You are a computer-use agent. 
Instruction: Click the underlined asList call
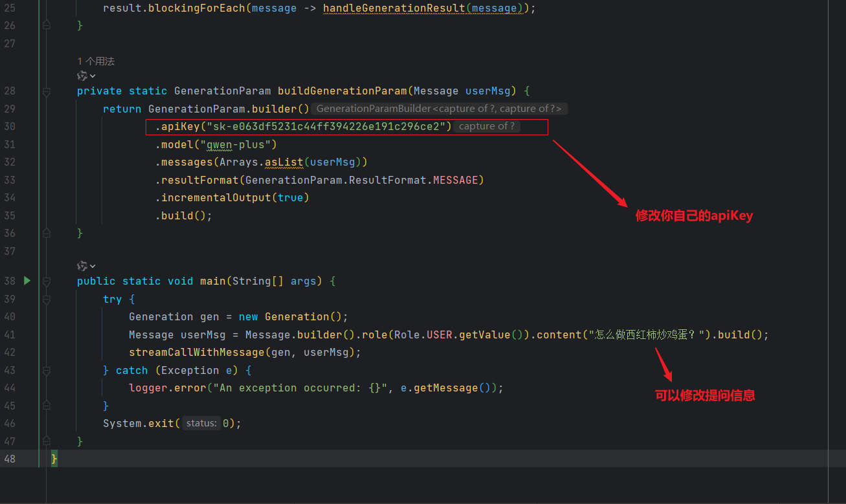(x=284, y=162)
